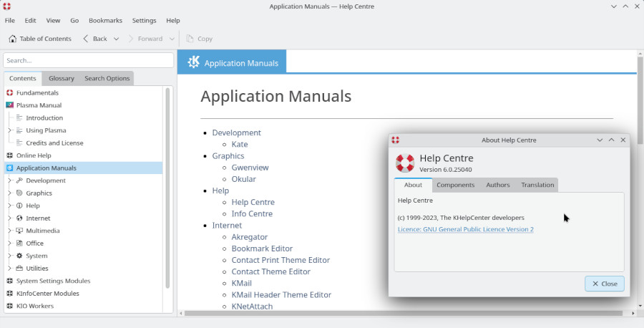644x328 pixels.
Task: Expand the Graphics tree node
Action: [9, 193]
